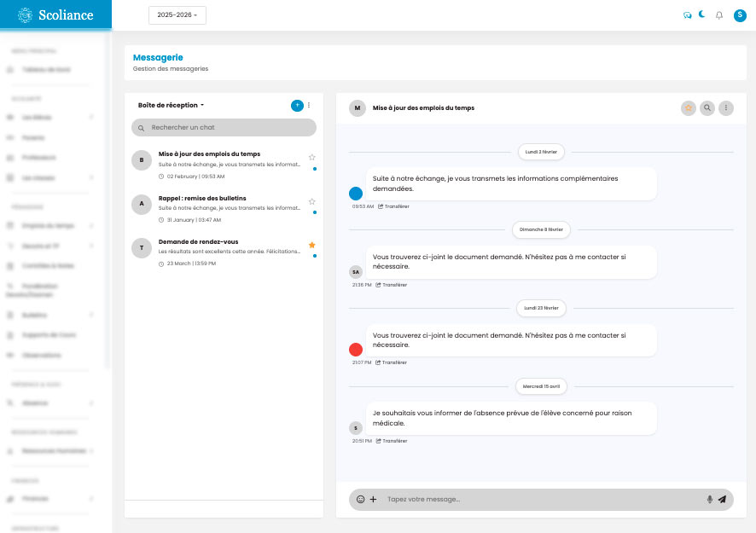Open the notifications bell

point(718,15)
